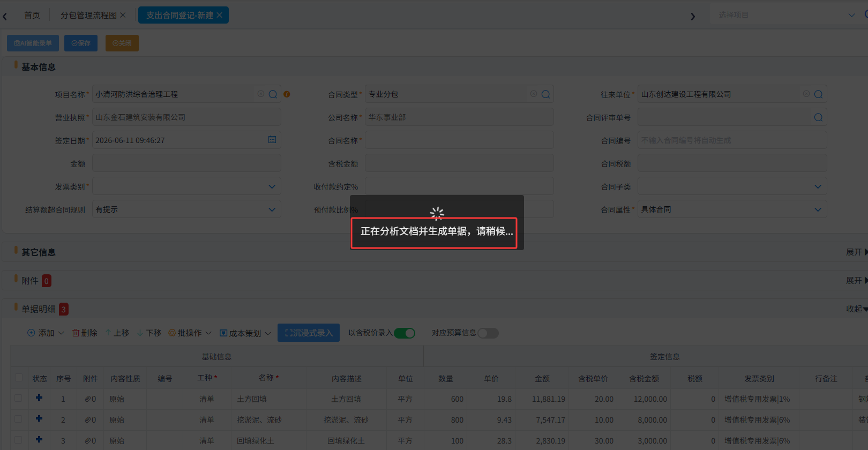Click the plus icon in row 1 土方回填

[39, 398]
